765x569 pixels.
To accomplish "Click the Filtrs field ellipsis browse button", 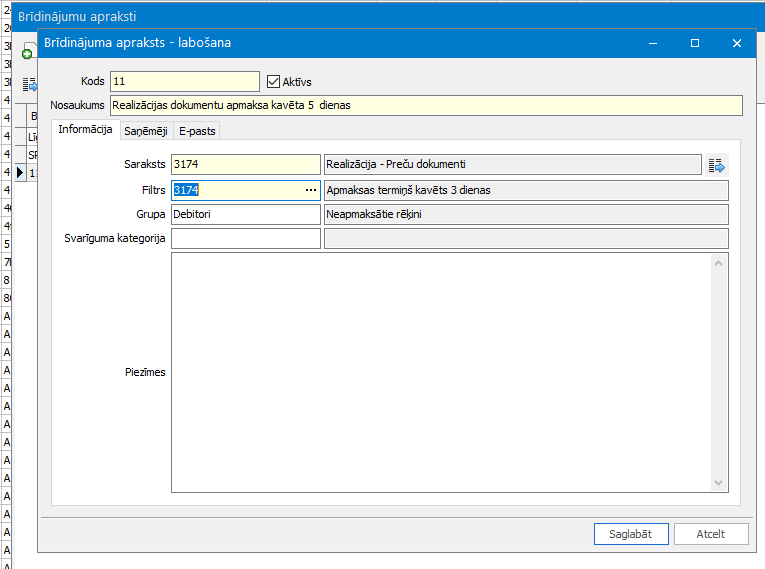I will point(310,190).
